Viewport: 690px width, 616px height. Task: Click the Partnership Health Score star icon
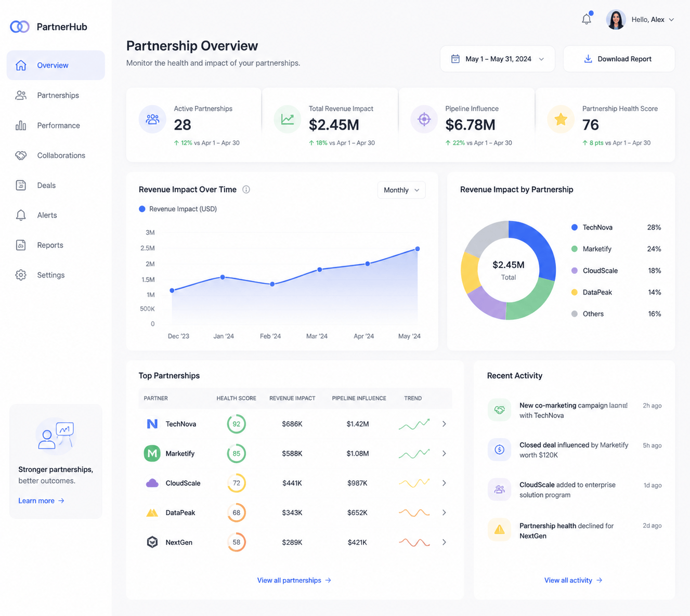(x=561, y=119)
